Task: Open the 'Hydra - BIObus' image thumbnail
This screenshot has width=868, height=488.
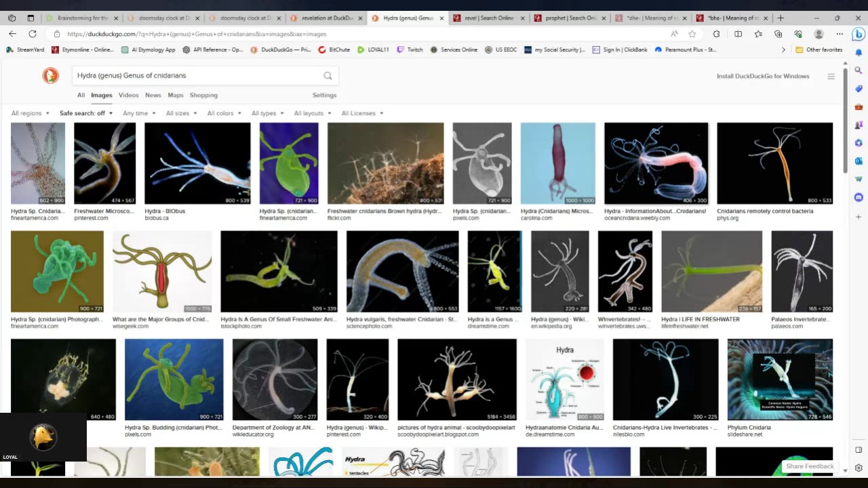Action: tap(197, 163)
